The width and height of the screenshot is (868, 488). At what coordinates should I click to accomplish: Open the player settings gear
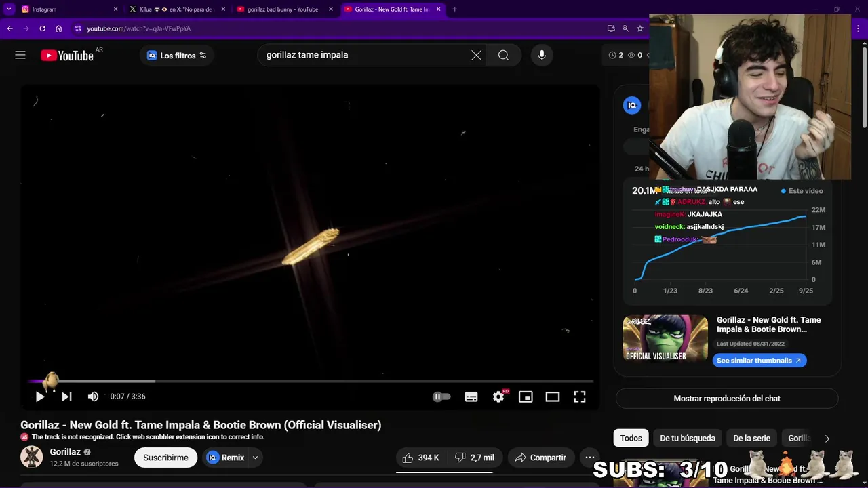pyautogui.click(x=498, y=396)
